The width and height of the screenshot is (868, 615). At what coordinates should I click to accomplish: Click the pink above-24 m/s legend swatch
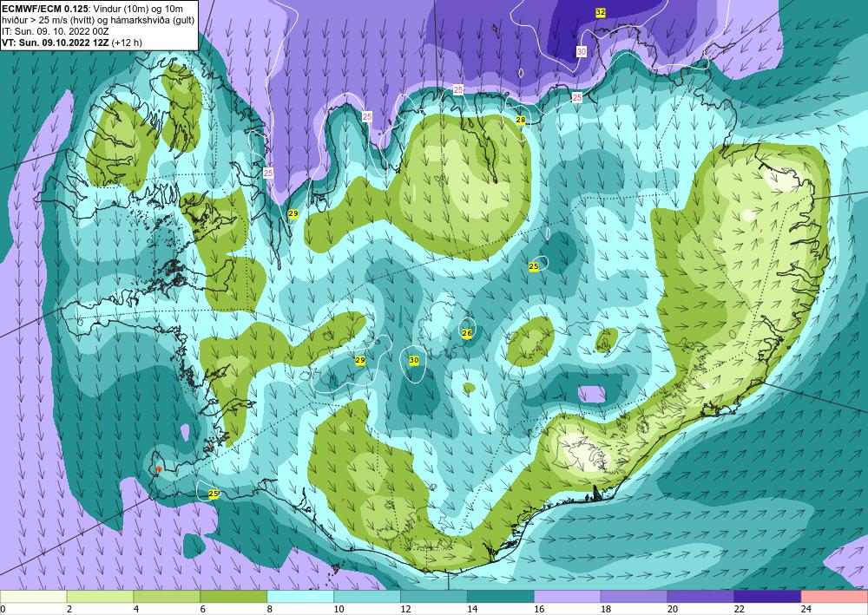point(835,597)
